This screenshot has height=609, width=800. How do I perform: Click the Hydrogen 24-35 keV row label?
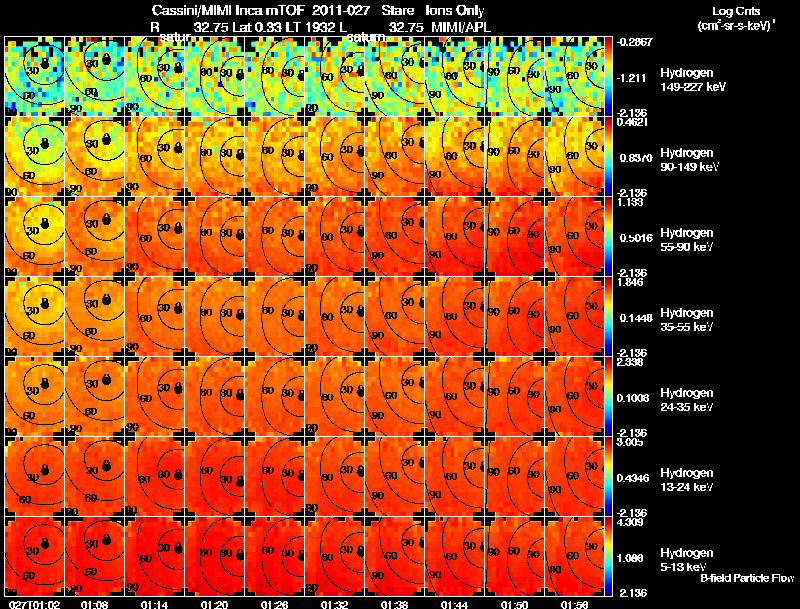(x=687, y=400)
